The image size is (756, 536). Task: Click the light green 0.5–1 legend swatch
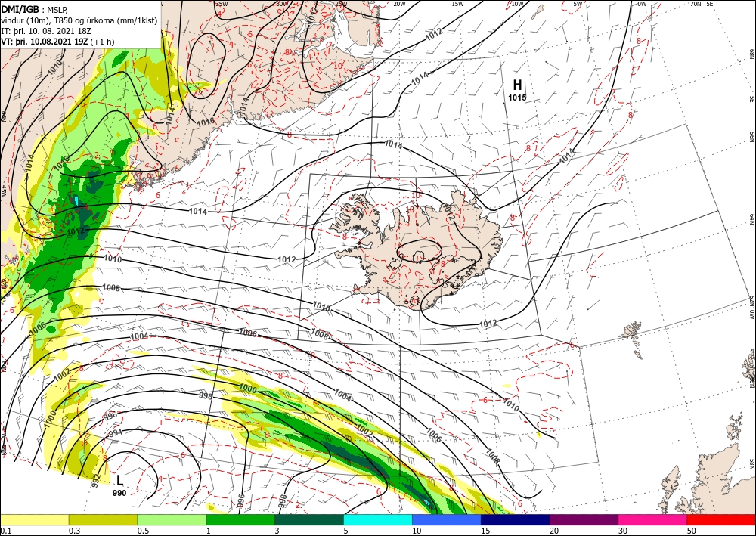(172, 519)
